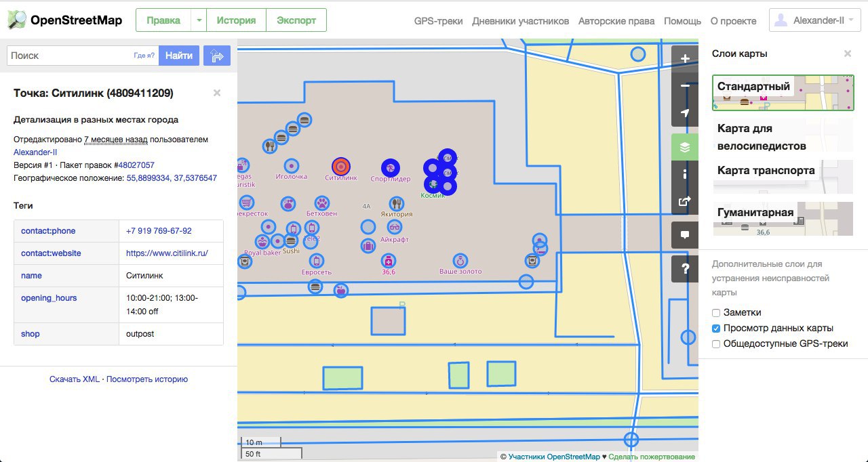Click the Участники OpenStreetMap attribution link

[x=554, y=457]
